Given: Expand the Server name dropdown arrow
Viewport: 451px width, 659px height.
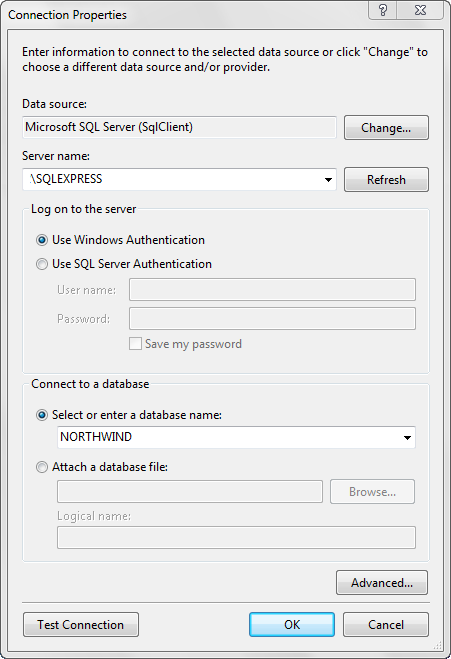Looking at the screenshot, I should [x=328, y=180].
